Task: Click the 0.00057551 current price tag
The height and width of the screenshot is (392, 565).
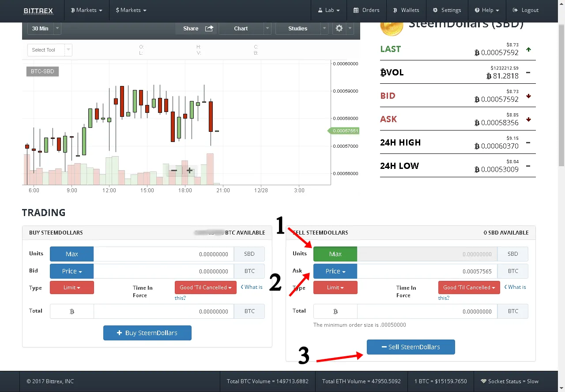Action: [x=343, y=131]
